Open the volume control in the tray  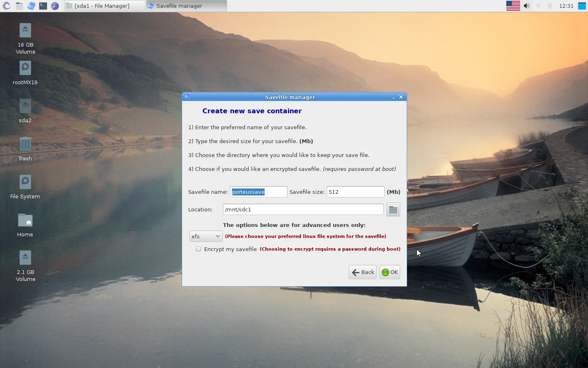(x=526, y=6)
